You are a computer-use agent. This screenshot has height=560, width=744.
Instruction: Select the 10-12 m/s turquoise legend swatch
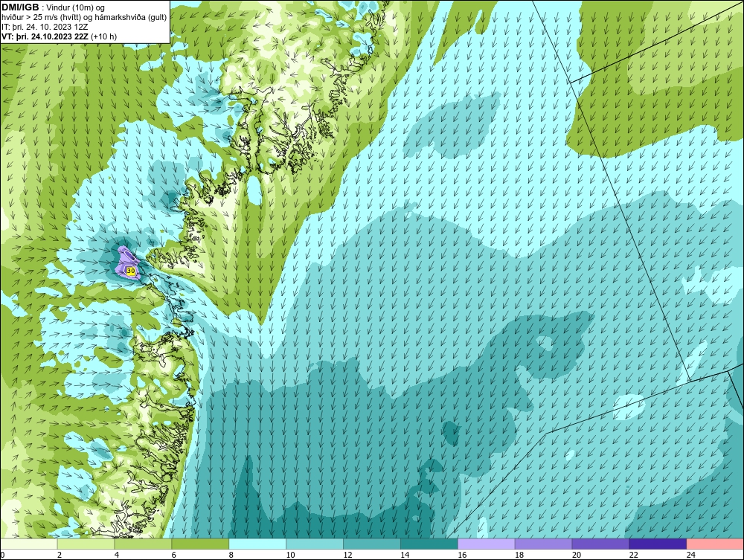click(315, 544)
